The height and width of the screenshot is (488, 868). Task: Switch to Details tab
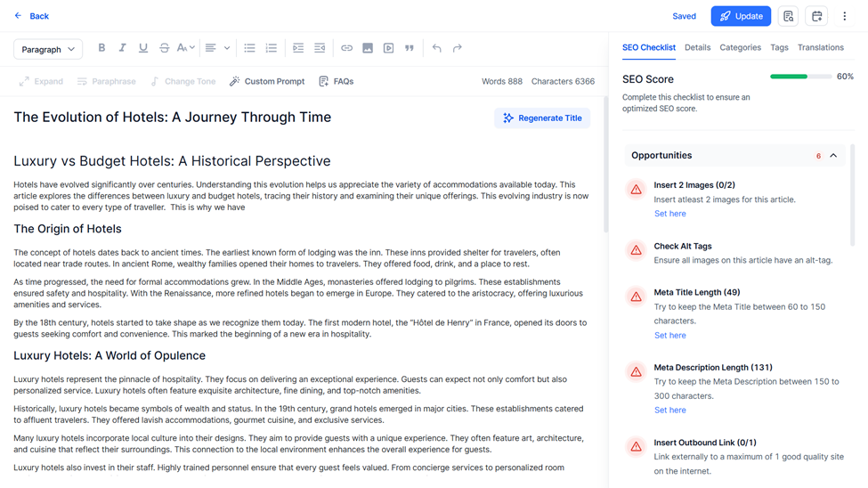coord(697,47)
